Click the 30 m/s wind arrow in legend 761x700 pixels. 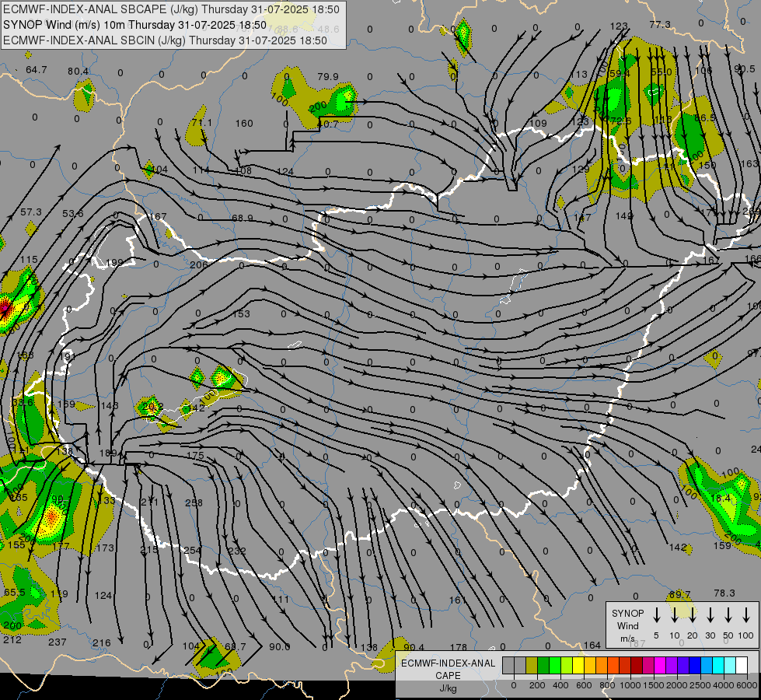710,615
